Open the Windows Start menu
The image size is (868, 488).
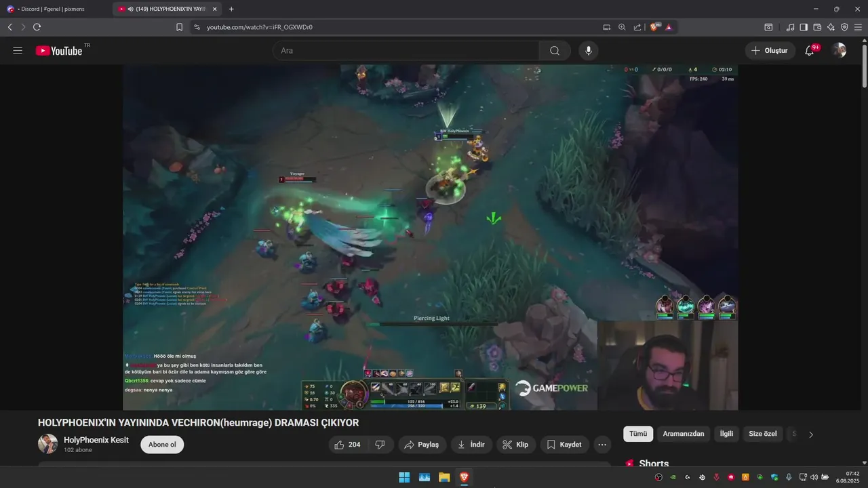coord(404,477)
